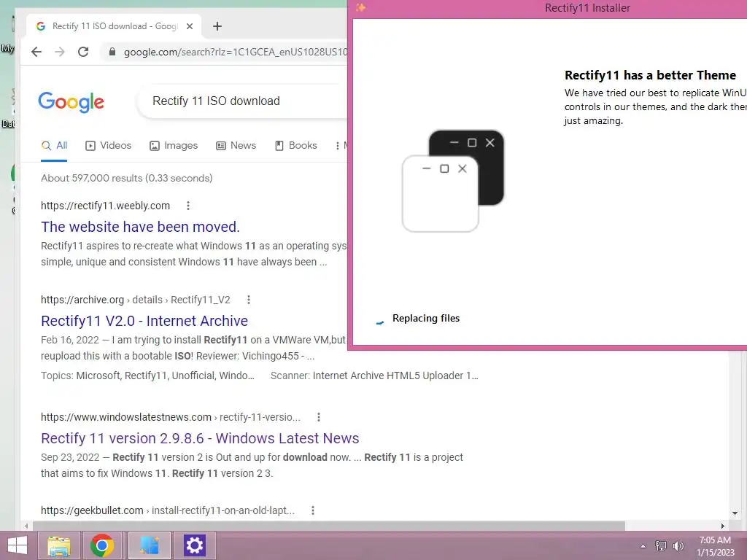Click 'Rectify11 has a better Theme' heading
Viewport: 747px width, 560px height.
[650, 75]
